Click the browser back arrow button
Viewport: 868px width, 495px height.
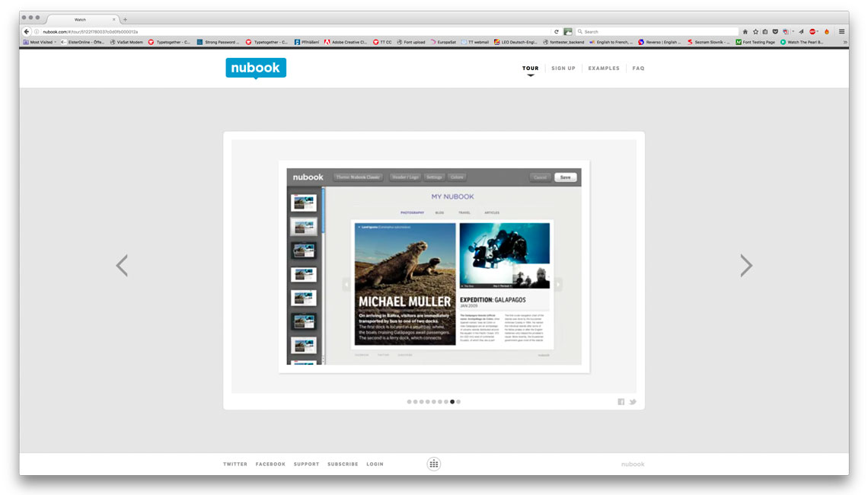pos(27,31)
